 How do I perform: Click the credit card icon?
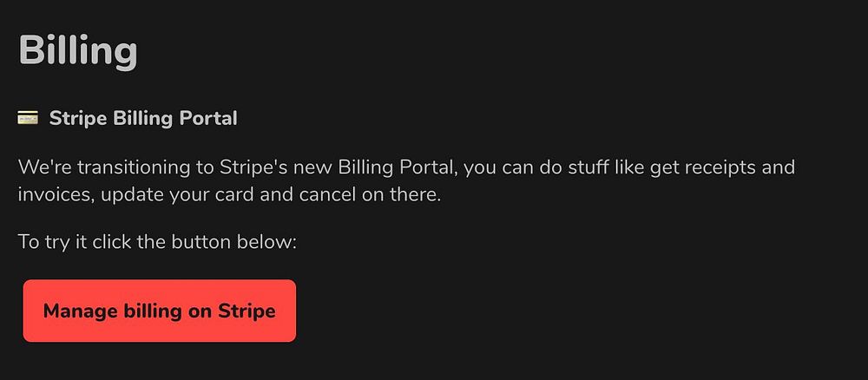pyautogui.click(x=28, y=118)
